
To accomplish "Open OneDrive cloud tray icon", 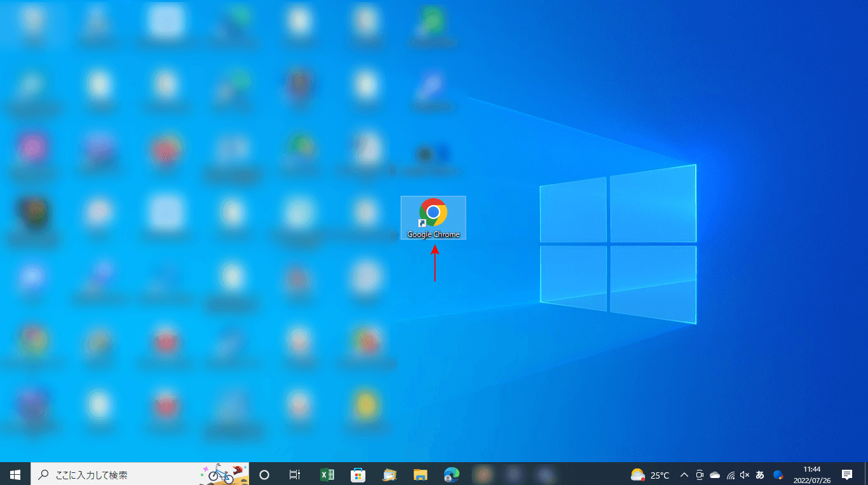I will [x=715, y=474].
